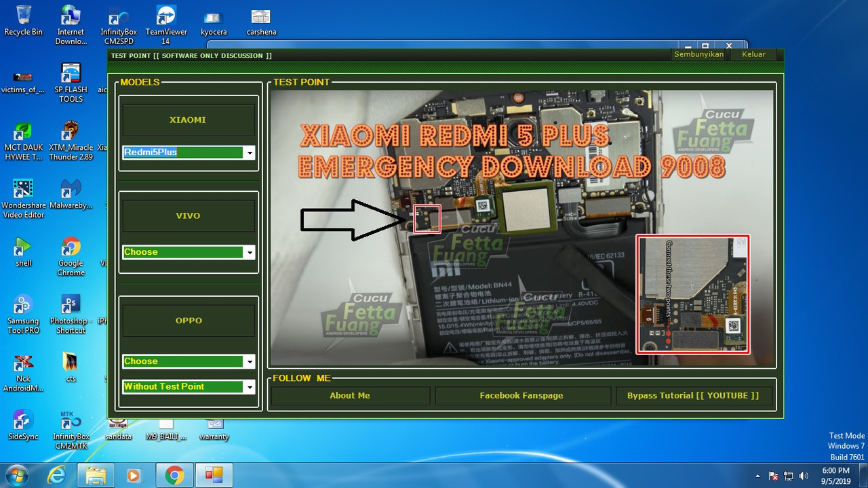
Task: Click the Redmi 5 Plus test point image
Action: click(521, 228)
